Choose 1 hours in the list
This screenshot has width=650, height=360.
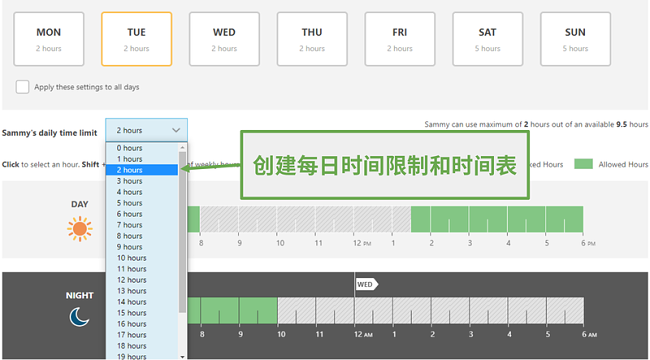click(x=142, y=159)
